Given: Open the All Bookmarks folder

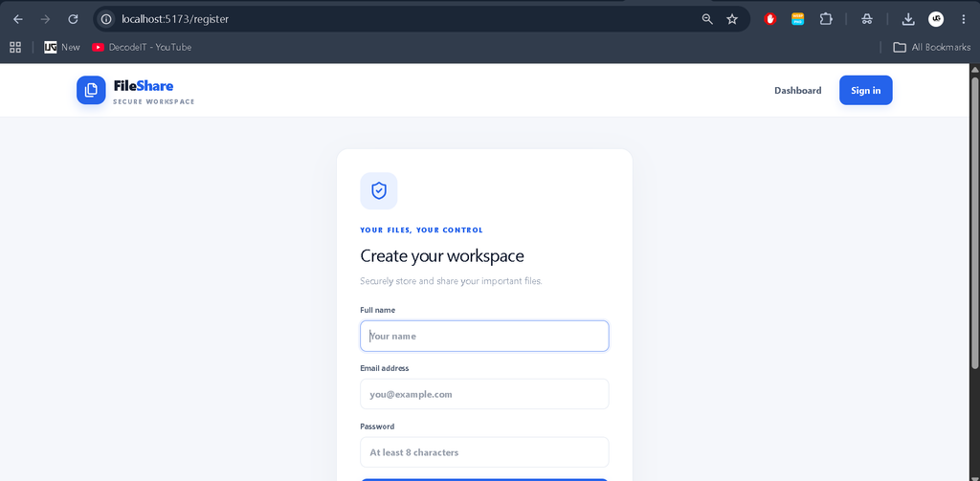Looking at the screenshot, I should pyautogui.click(x=931, y=48).
